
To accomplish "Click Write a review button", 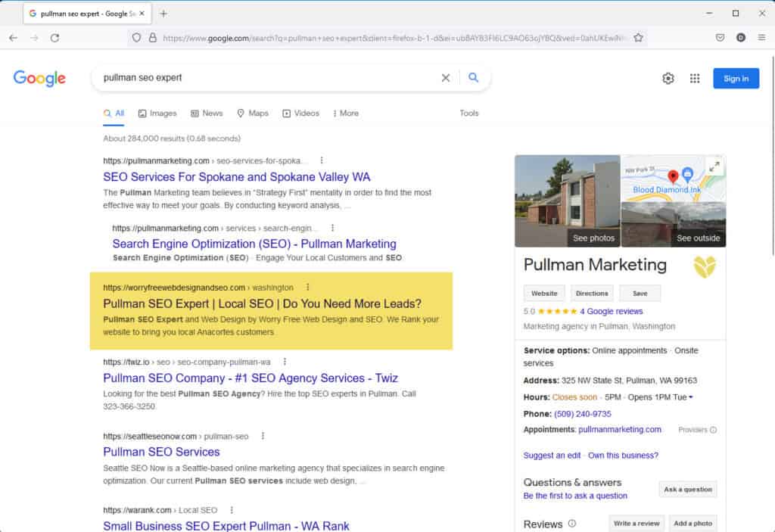I will pos(636,524).
